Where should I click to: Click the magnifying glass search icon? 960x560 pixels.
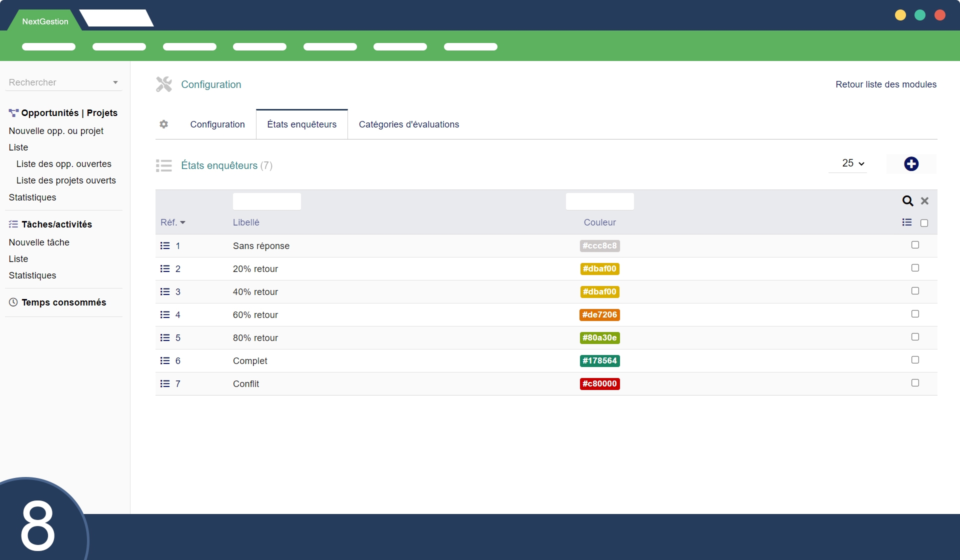(x=907, y=201)
